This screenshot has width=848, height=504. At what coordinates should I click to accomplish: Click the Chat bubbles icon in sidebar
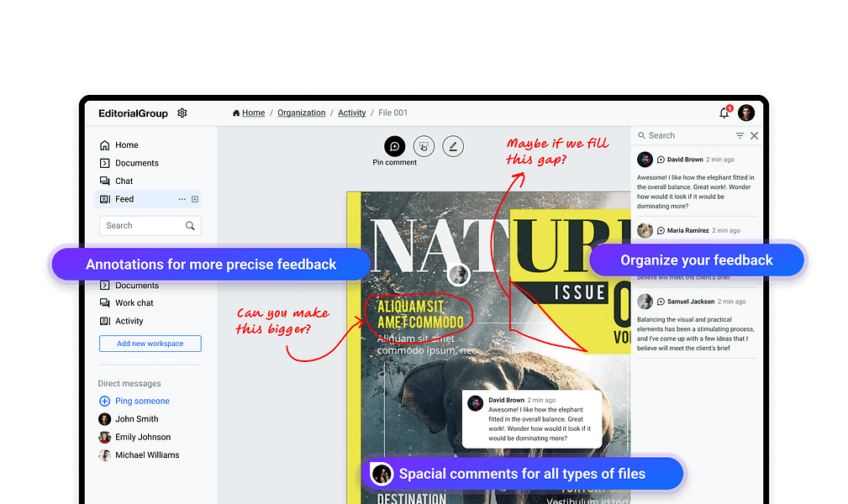point(105,181)
